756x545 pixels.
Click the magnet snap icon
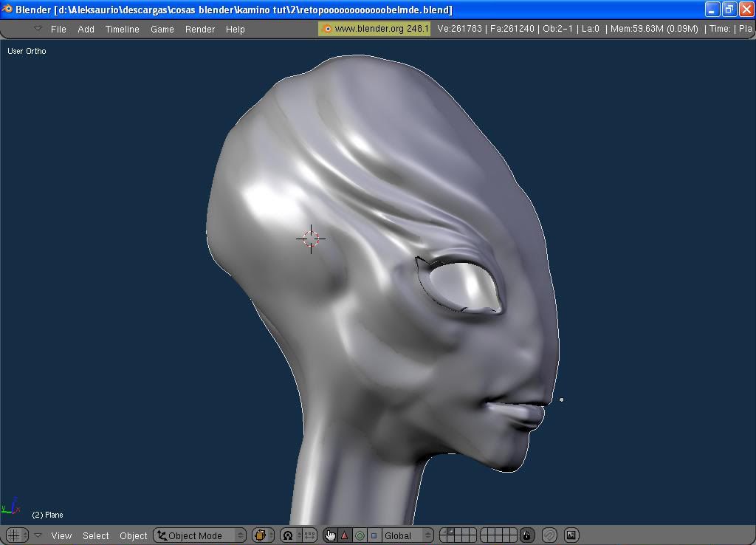(x=549, y=535)
